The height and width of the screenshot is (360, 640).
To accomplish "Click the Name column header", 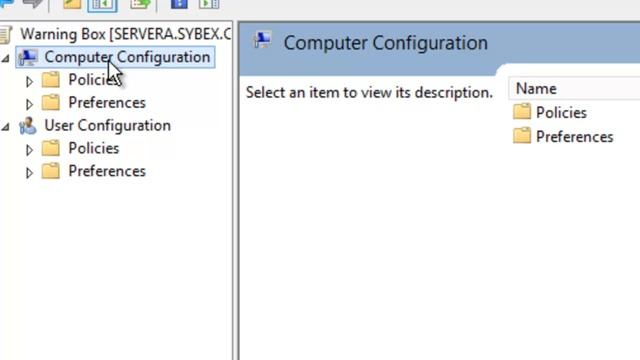I will [574, 89].
